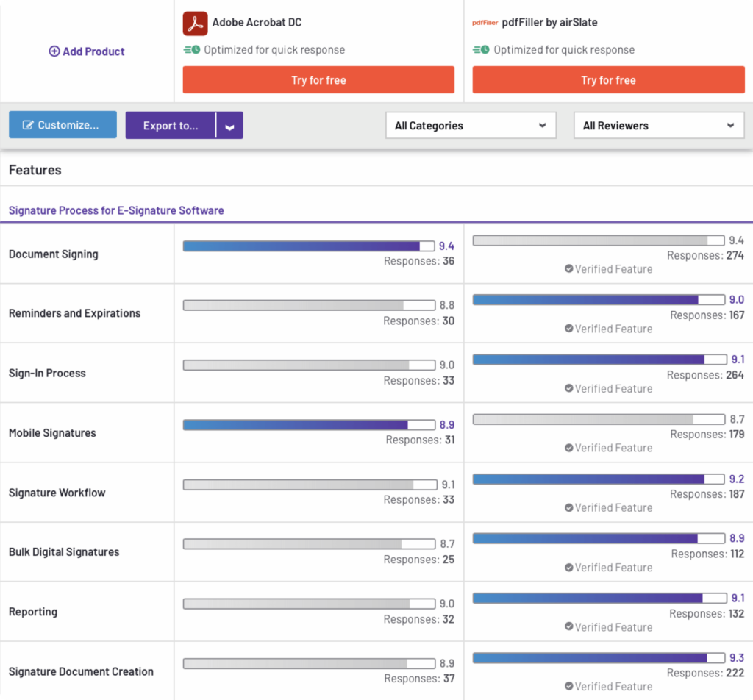Click the pdfFiller logo icon
The image size is (753, 700).
pos(485,23)
